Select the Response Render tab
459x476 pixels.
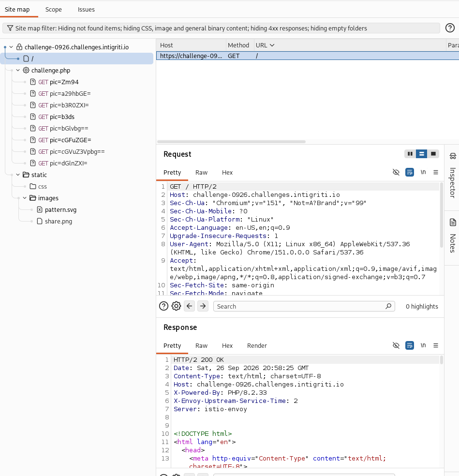point(257,345)
